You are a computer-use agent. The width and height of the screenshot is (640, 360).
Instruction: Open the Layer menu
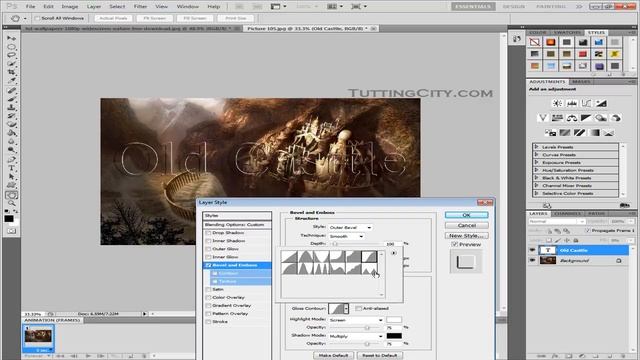(x=93, y=7)
